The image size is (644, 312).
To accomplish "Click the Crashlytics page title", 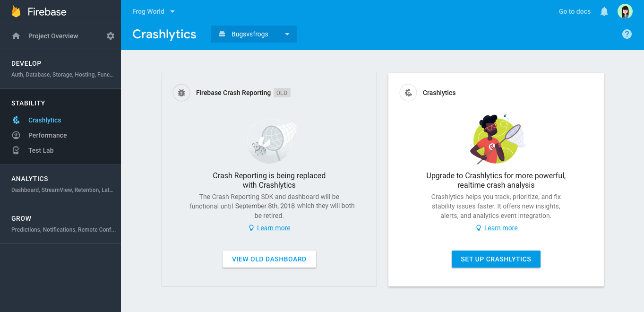I will 164,34.
